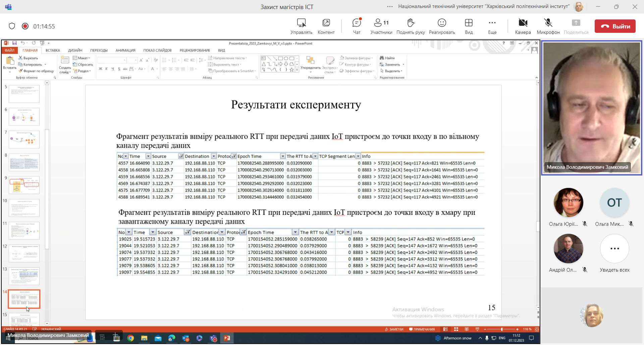Click the take control (Управлять) icon
The height and width of the screenshot is (345, 644).
[301, 26]
